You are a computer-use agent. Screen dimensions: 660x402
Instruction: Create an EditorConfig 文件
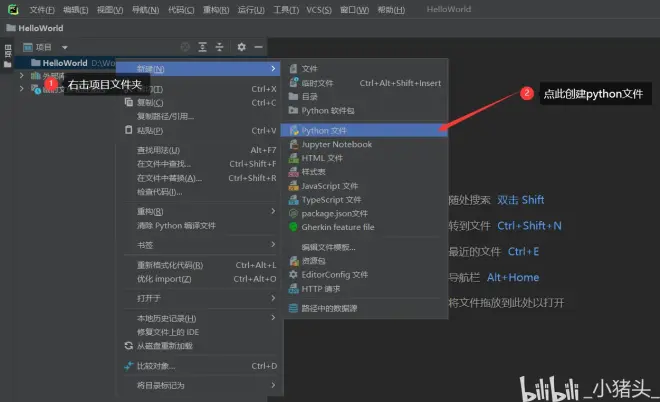click(x=364, y=275)
